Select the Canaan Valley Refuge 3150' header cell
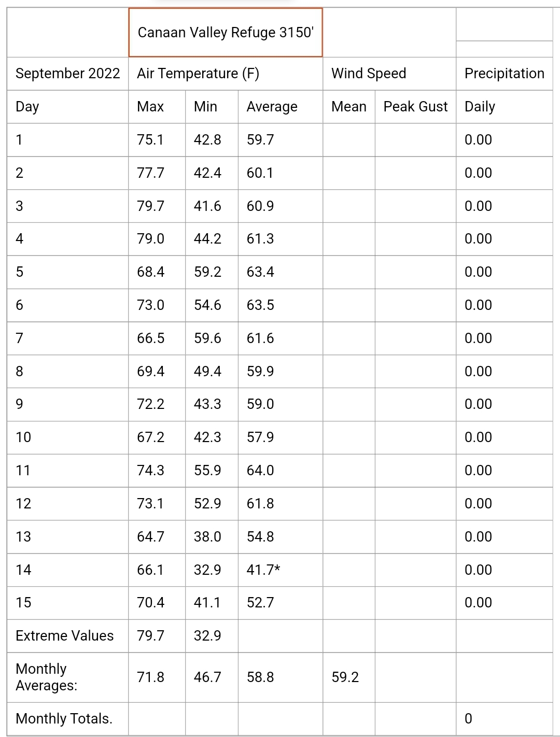560x737 pixels. tap(226, 32)
